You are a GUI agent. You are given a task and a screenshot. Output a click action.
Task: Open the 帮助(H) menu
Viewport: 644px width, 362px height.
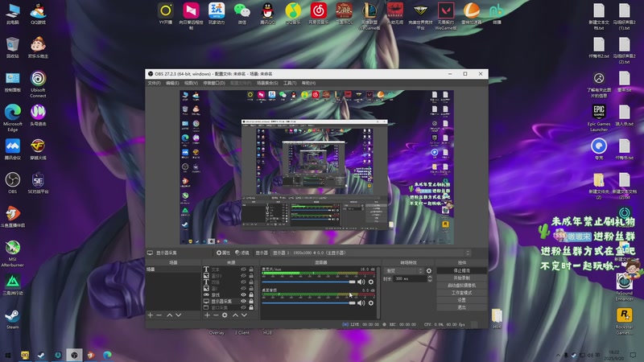308,83
